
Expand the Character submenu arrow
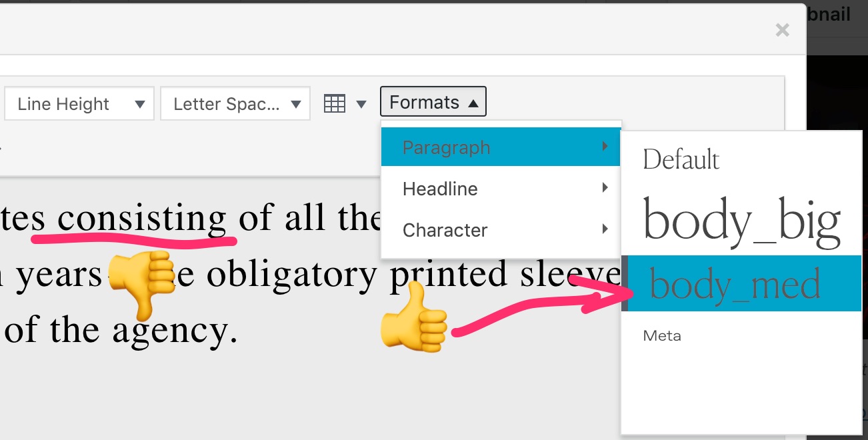tap(605, 229)
